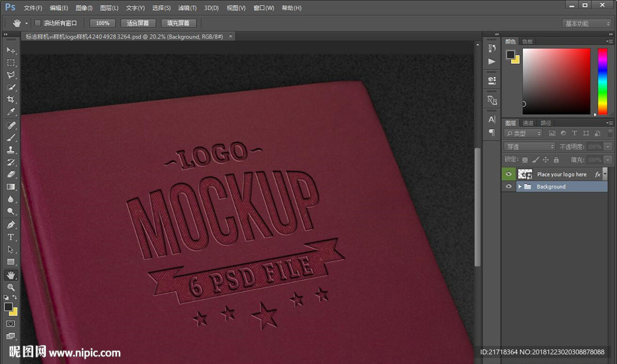Select the Crop tool
617x364 pixels.
pyautogui.click(x=11, y=99)
